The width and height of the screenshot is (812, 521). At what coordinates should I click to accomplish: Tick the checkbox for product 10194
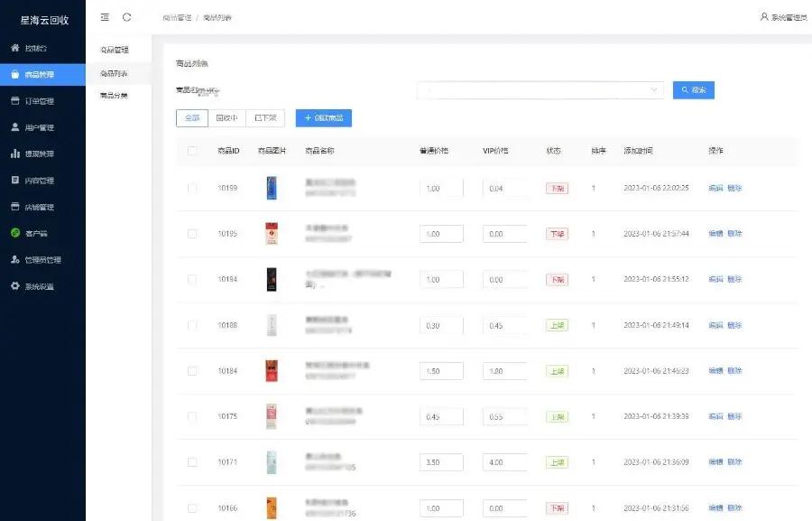[192, 279]
